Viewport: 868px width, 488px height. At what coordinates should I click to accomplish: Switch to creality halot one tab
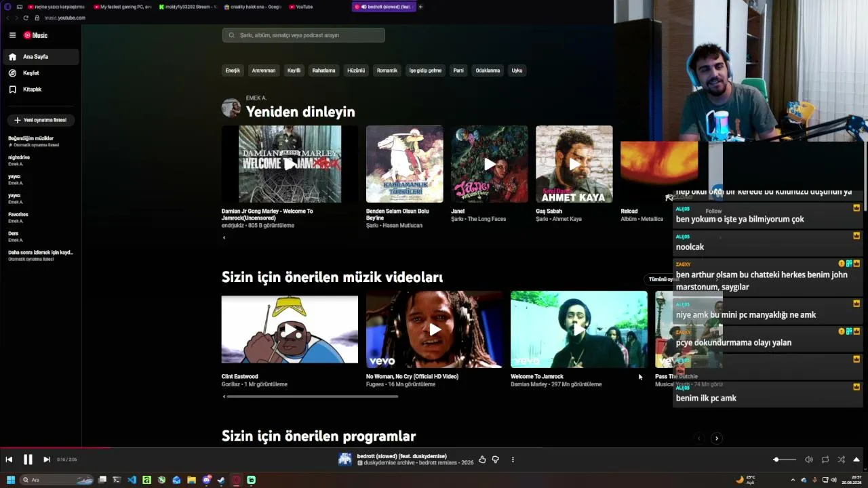253,7
